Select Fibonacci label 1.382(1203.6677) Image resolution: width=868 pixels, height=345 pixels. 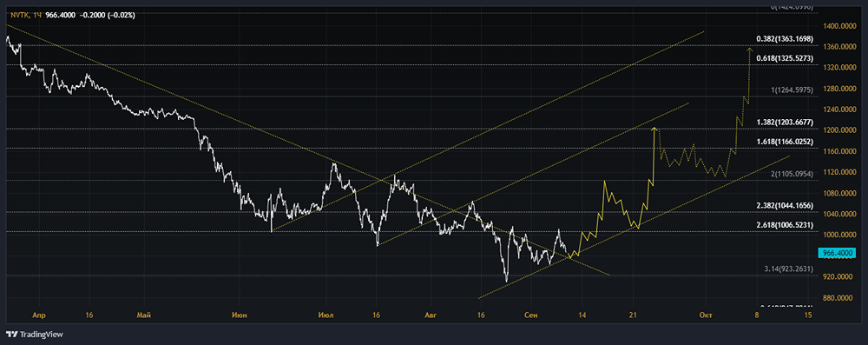tap(785, 123)
